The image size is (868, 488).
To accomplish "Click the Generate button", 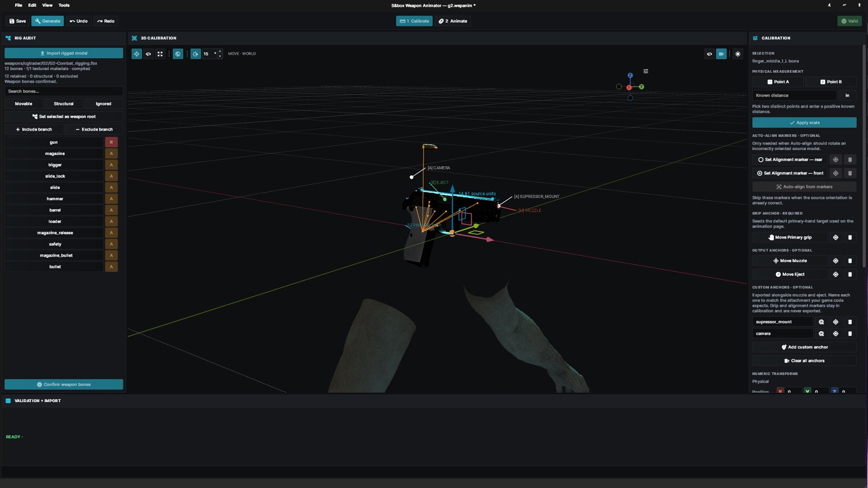I will [x=47, y=21].
